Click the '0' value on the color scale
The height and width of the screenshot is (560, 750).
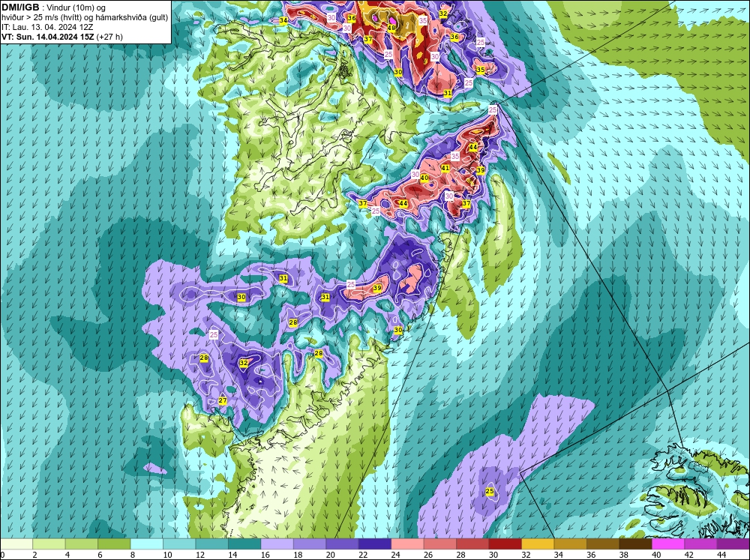(2, 555)
